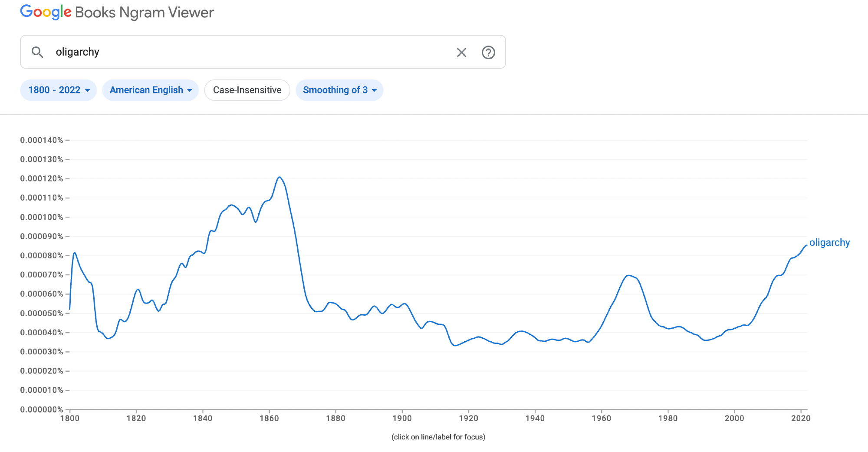
Task: Toggle the Case-Insensitive option
Action: pos(247,90)
